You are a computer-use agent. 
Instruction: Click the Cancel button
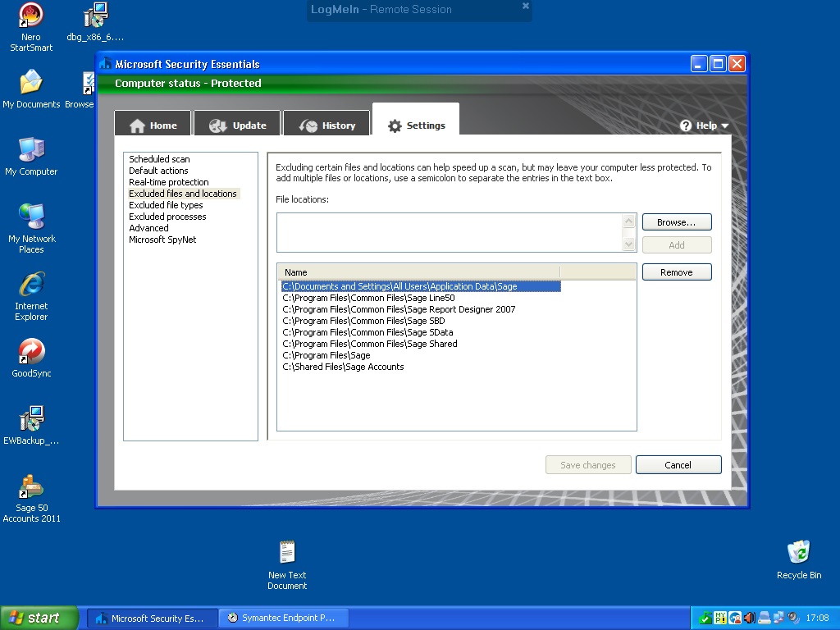point(678,465)
